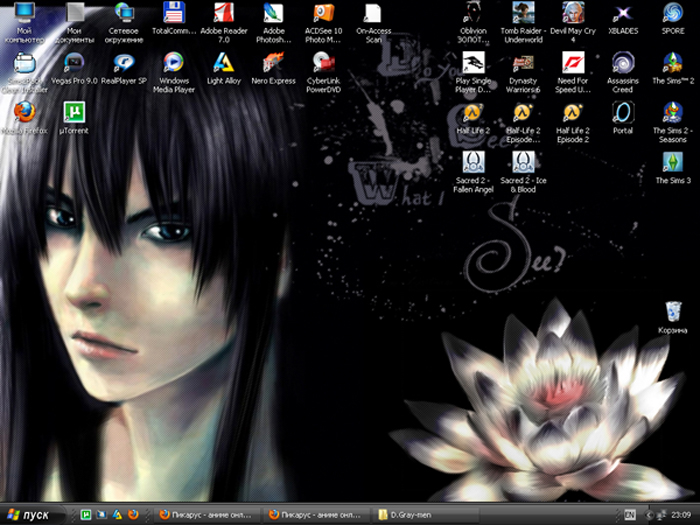Select the Clean Installer desktop icon
This screenshot has width=700, height=525.
click(x=24, y=72)
